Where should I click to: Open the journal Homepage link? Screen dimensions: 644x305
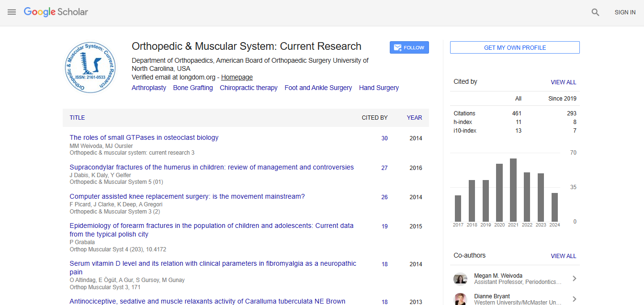[237, 77]
